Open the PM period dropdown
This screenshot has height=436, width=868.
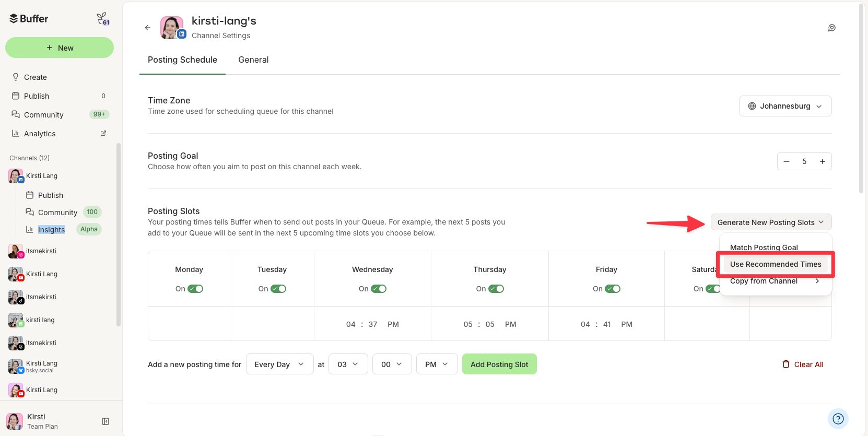(437, 364)
